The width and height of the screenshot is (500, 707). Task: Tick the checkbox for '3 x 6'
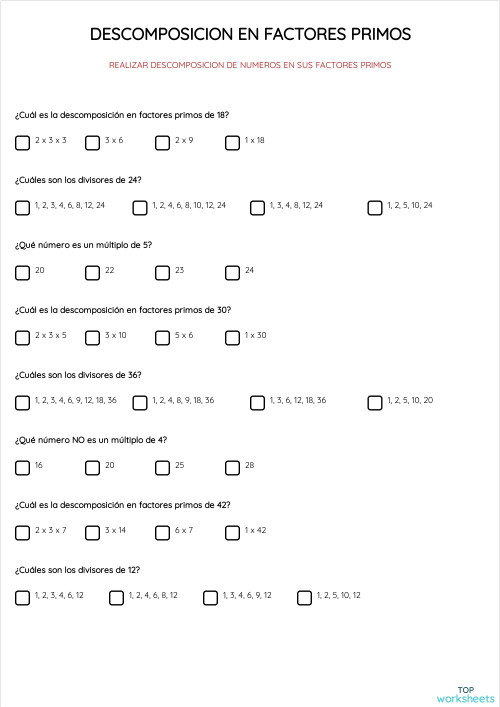(x=92, y=143)
